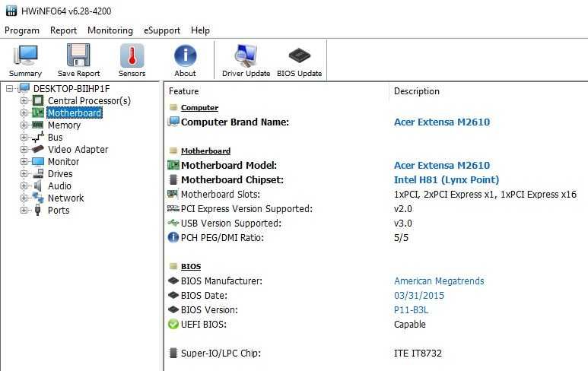Open the Program menu
The height and width of the screenshot is (371, 588).
click(22, 30)
